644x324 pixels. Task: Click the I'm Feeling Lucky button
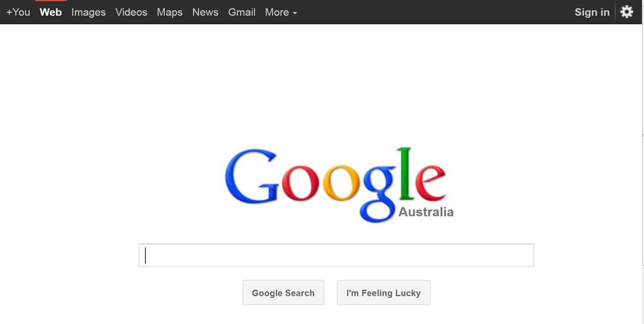click(384, 292)
